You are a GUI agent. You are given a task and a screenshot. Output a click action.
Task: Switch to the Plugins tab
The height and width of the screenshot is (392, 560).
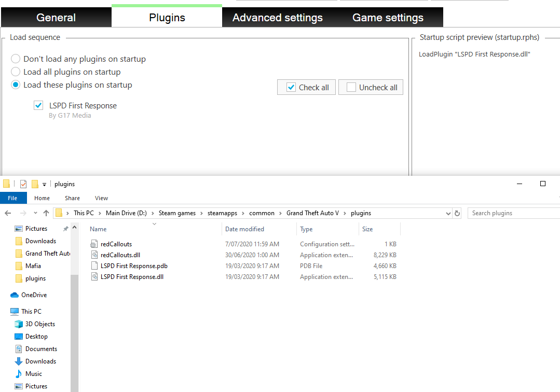[167, 18]
